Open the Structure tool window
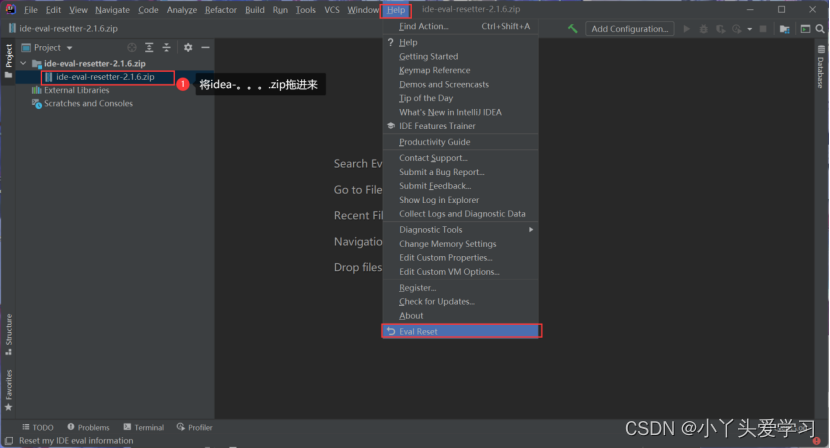The width and height of the screenshot is (830, 448). point(8,335)
